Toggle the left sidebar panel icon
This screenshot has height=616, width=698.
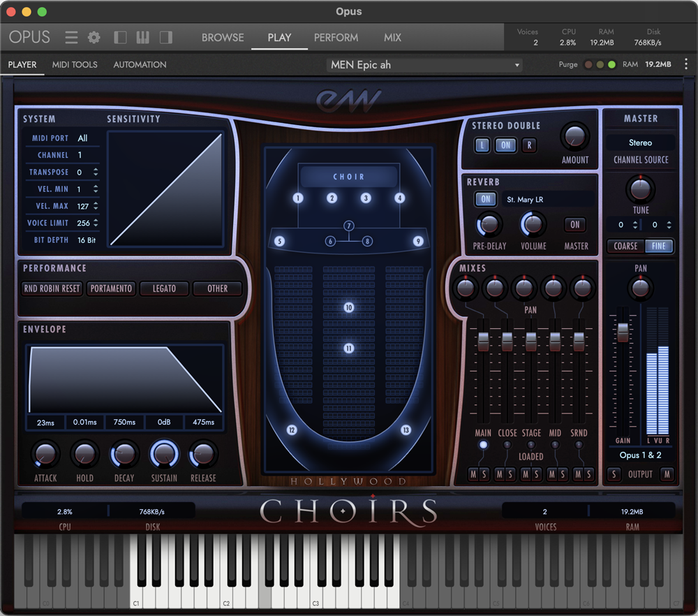coord(120,37)
